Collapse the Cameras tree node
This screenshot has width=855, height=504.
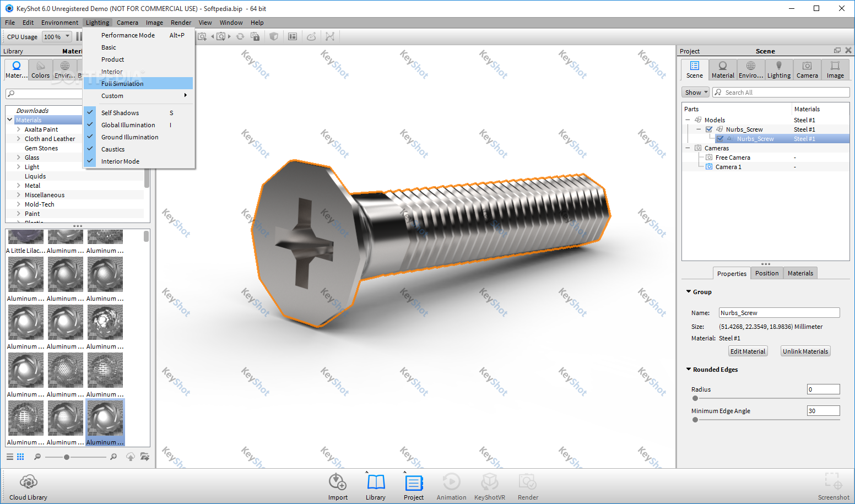click(x=688, y=148)
